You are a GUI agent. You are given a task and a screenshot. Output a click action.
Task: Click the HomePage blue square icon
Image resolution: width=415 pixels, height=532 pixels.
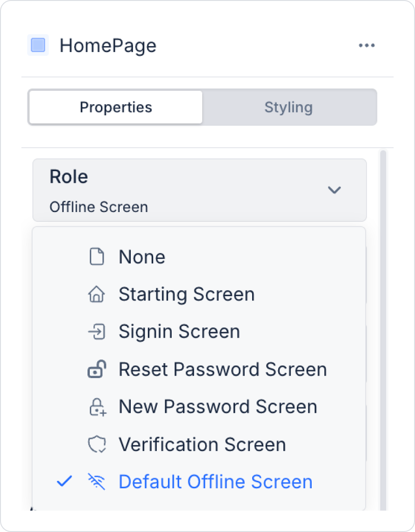[x=38, y=45]
